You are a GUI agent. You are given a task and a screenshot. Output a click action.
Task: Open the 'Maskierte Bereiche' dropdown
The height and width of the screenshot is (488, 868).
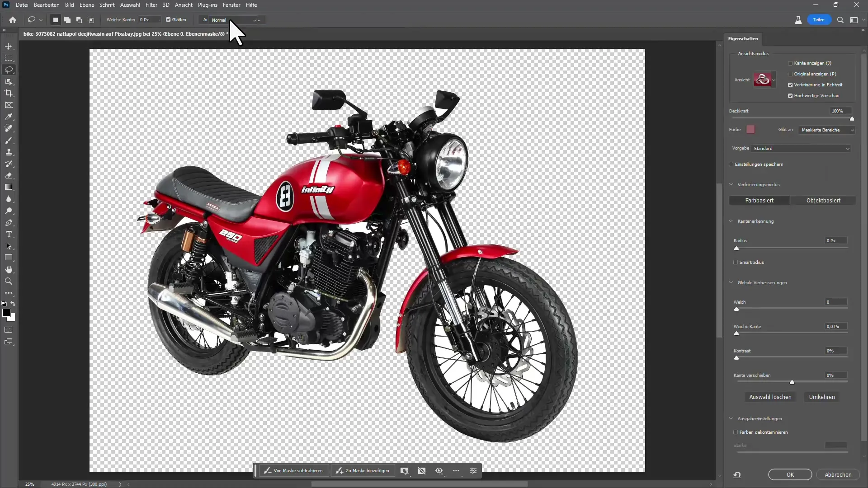tap(827, 130)
